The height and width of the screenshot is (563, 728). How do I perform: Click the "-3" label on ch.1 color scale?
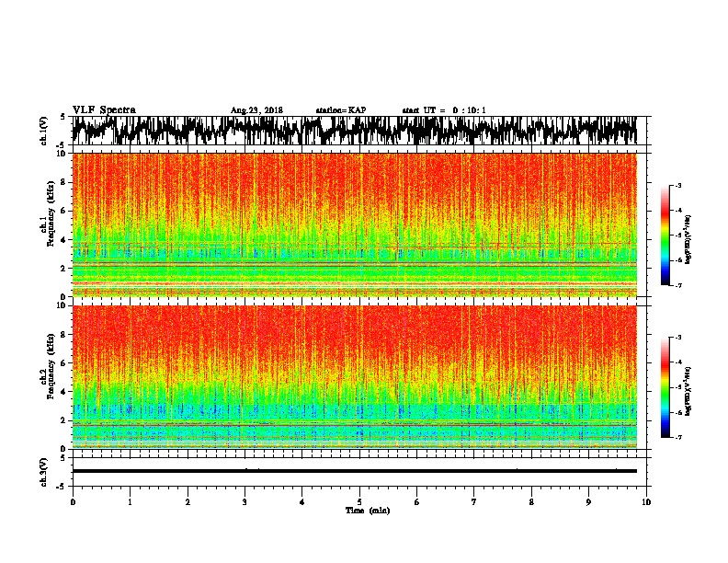click(x=678, y=185)
